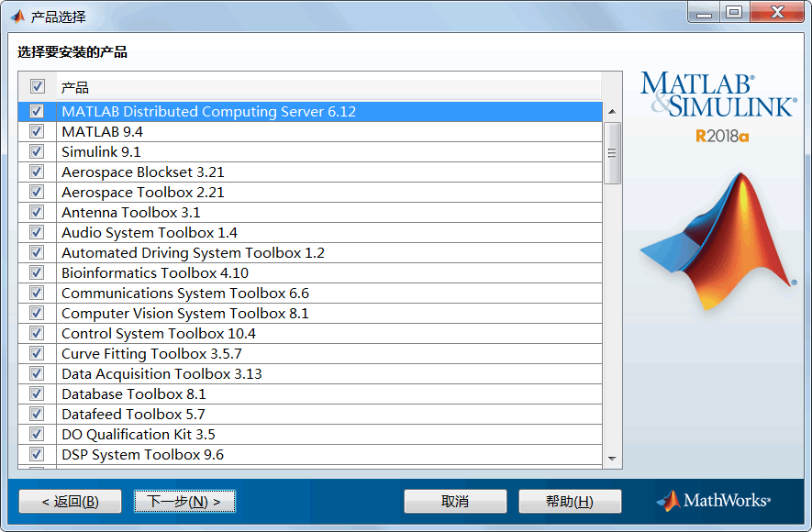Select Communications System Toolbox 6.6 text
Viewport: 812px width, 532px height.
(185, 293)
